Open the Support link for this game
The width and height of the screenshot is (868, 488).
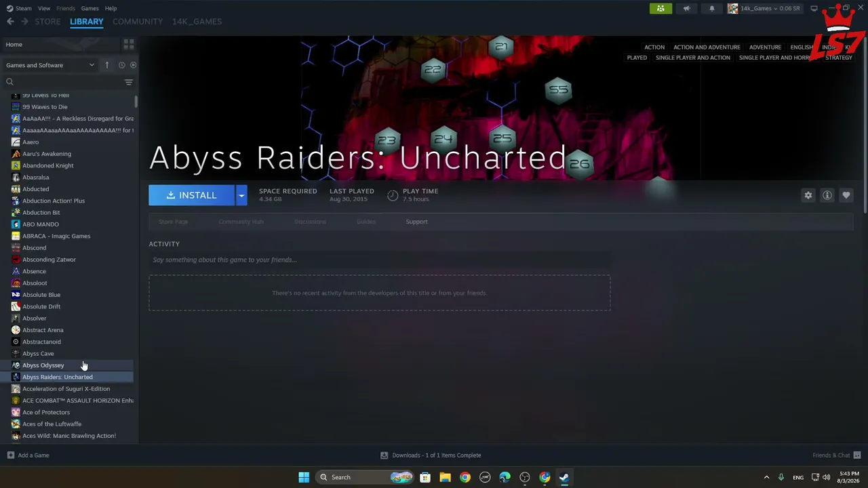tap(416, 222)
